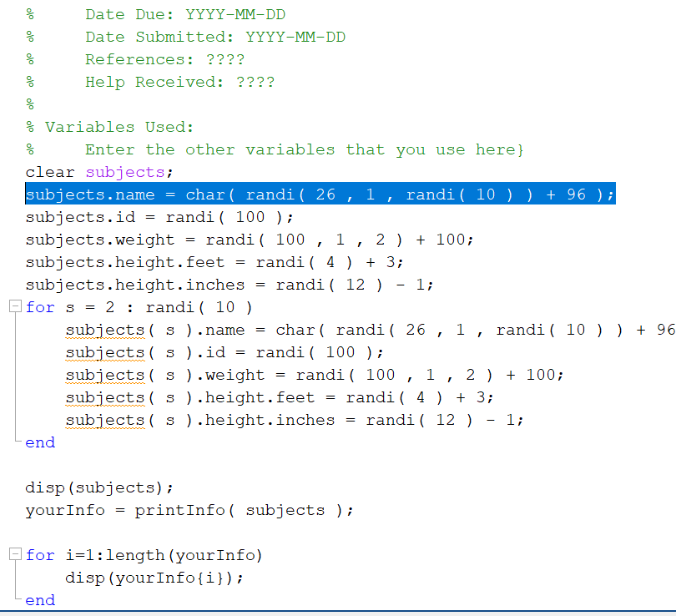Click the 'subjects.height.inches' line outside the loop
The width and height of the screenshot is (676, 616).
(x=230, y=285)
